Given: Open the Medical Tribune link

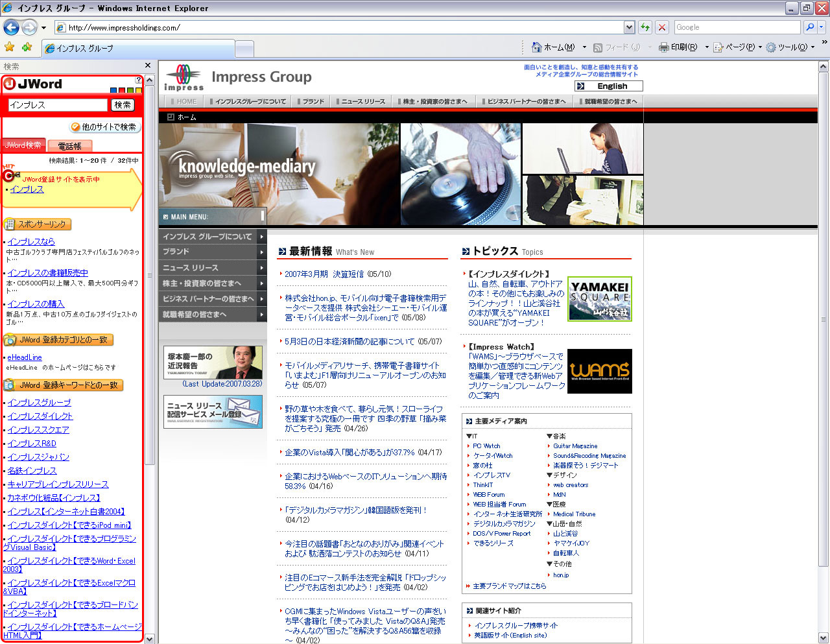Looking at the screenshot, I should tap(574, 514).
